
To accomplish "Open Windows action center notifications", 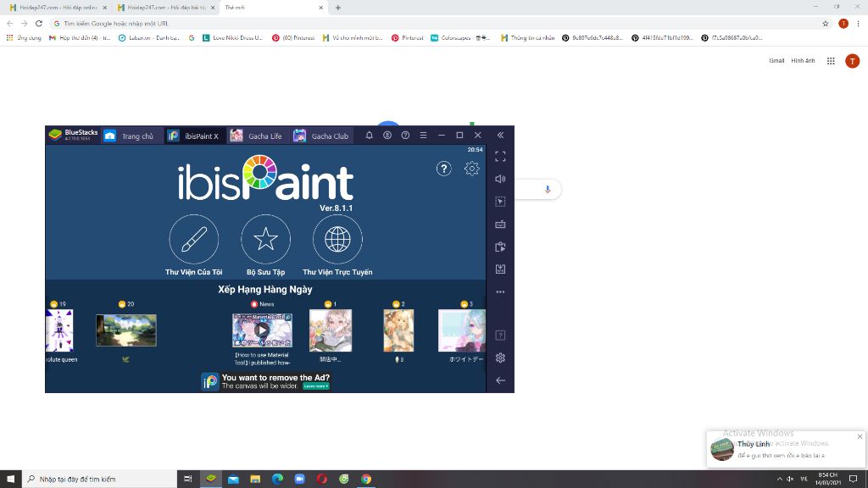I will point(854,480).
